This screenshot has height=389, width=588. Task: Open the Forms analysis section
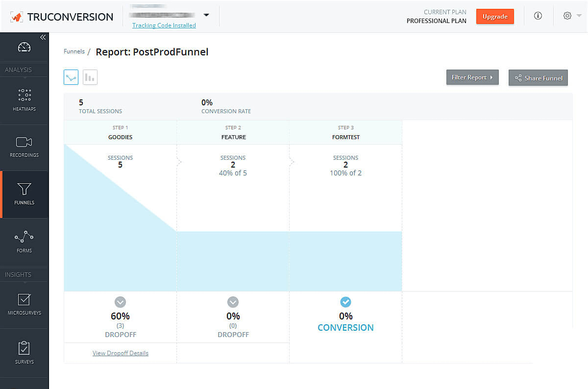coord(24,242)
